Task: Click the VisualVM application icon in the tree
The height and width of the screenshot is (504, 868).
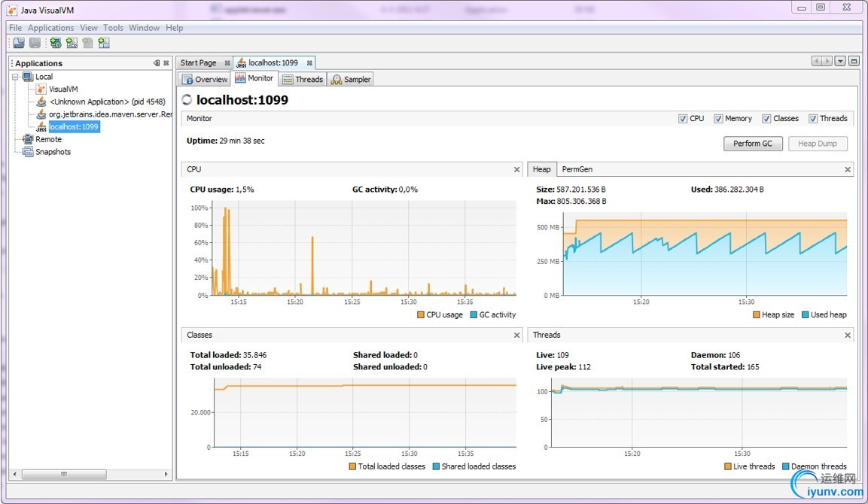Action: pos(41,89)
